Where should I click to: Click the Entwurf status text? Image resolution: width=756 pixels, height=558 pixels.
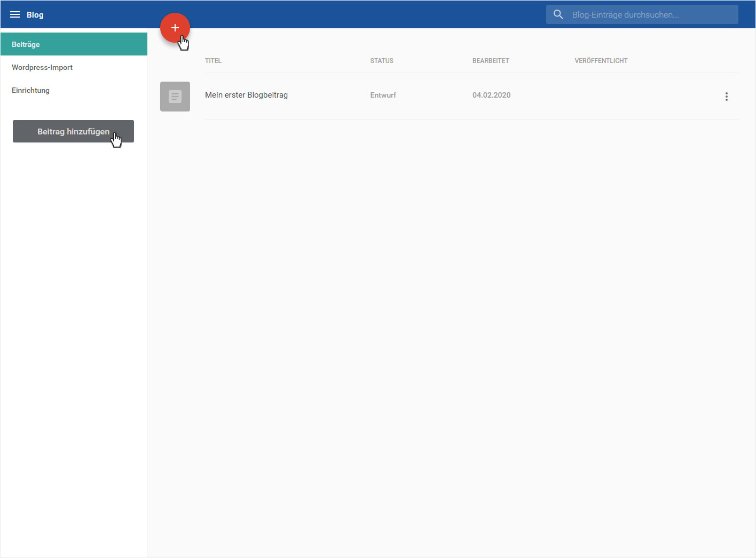click(383, 95)
